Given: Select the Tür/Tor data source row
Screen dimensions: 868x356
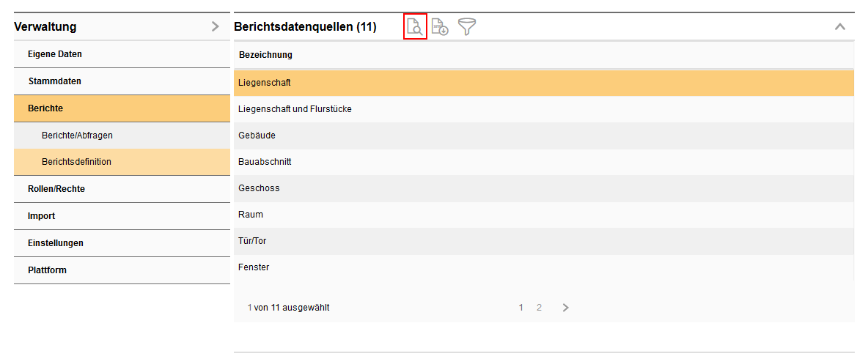Looking at the screenshot, I should [252, 241].
